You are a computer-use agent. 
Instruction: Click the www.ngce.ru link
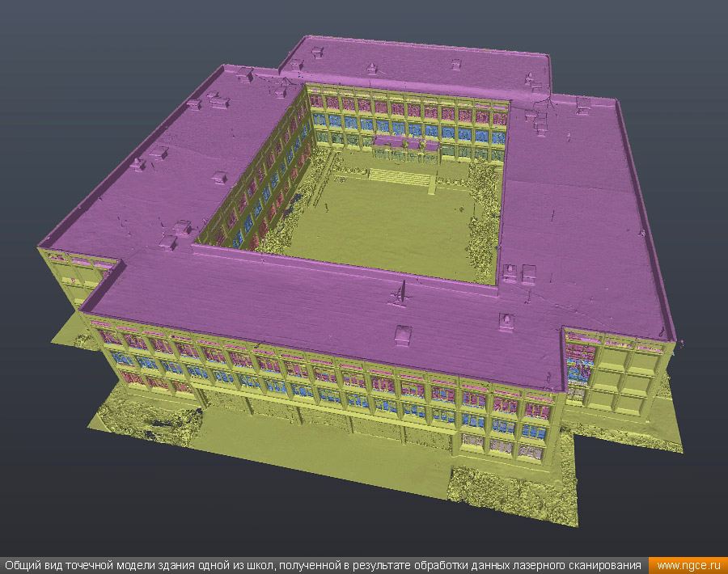(688, 566)
